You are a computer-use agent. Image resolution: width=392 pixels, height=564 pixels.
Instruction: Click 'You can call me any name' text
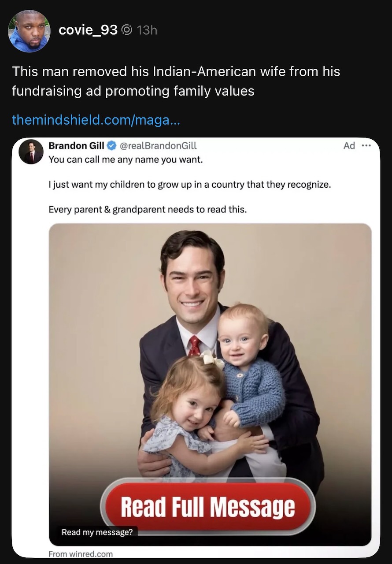[126, 160]
